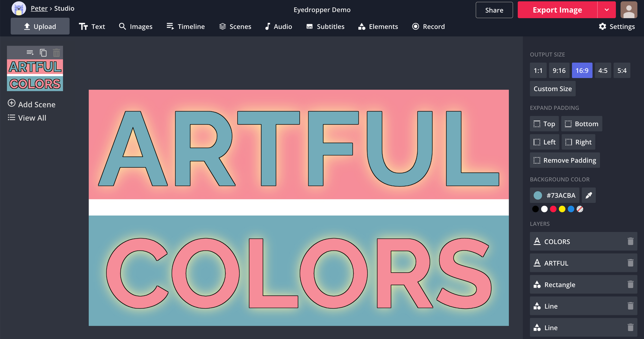The image size is (644, 339).
Task: Click the Share button
Action: [494, 10]
